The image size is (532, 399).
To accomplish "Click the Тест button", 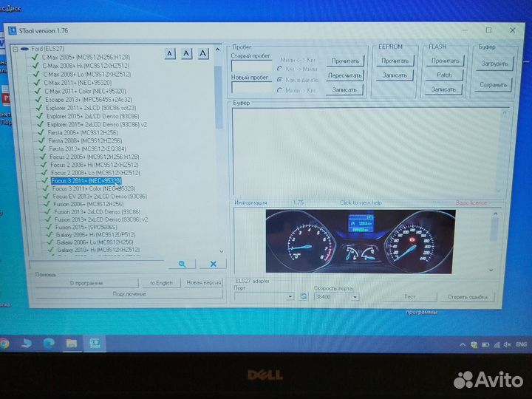I will pyautogui.click(x=410, y=296).
